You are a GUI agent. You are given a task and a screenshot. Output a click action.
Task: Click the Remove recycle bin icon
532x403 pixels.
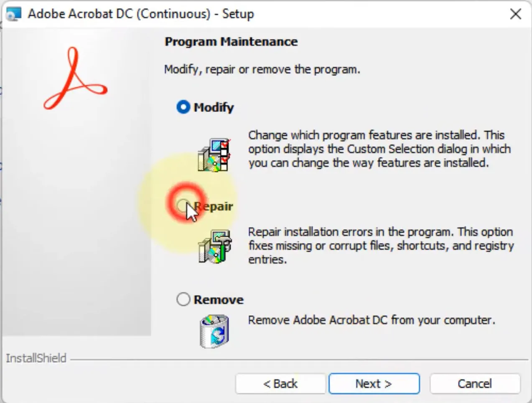(214, 332)
